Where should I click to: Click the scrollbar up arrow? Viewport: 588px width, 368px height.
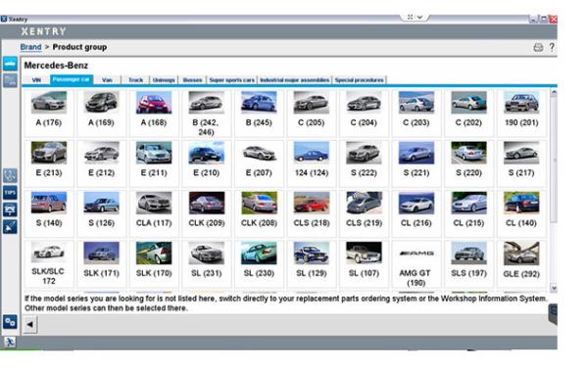click(x=554, y=92)
